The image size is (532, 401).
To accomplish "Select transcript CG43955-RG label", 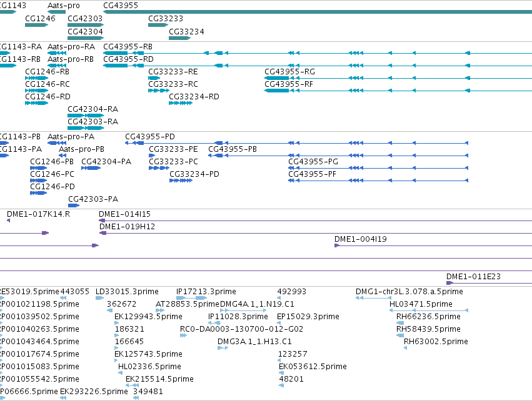I will [x=289, y=72].
